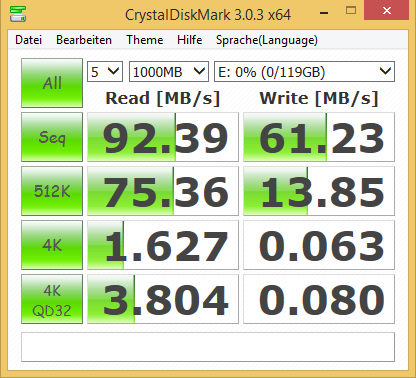The image size is (416, 378).
Task: Open the Hilfe menu
Action: 190,40
